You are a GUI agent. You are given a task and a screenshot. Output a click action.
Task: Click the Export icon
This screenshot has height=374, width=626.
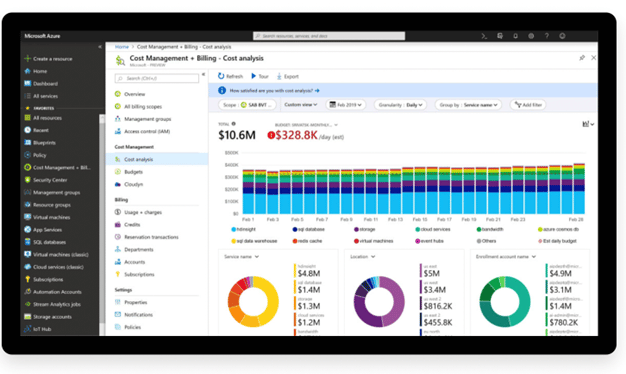(279, 76)
